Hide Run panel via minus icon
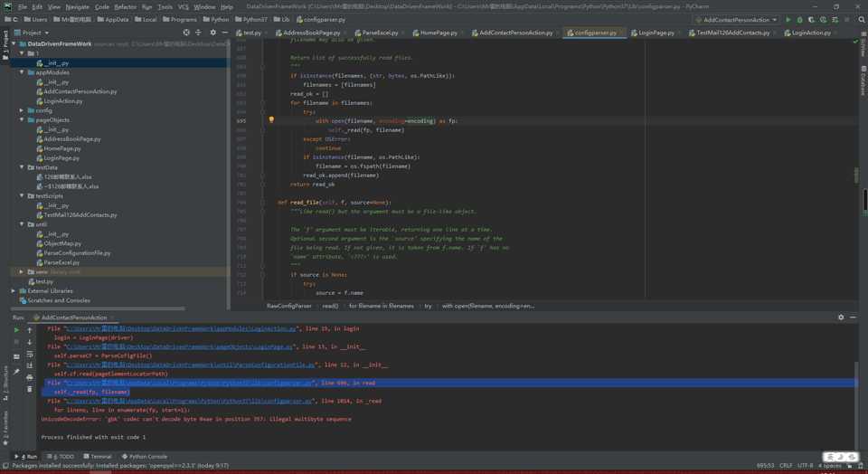 click(x=853, y=318)
